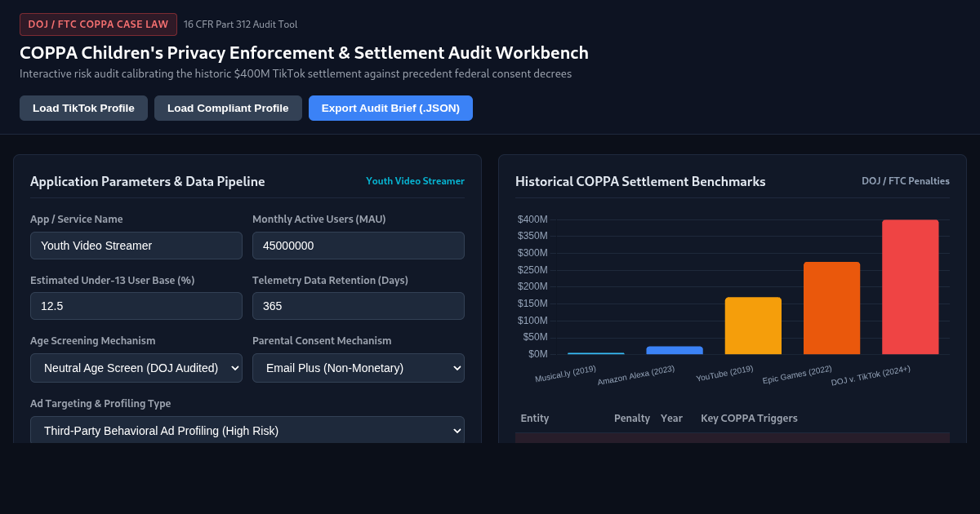Click the Penalty column header
The height and width of the screenshot is (514, 980).
(x=632, y=418)
